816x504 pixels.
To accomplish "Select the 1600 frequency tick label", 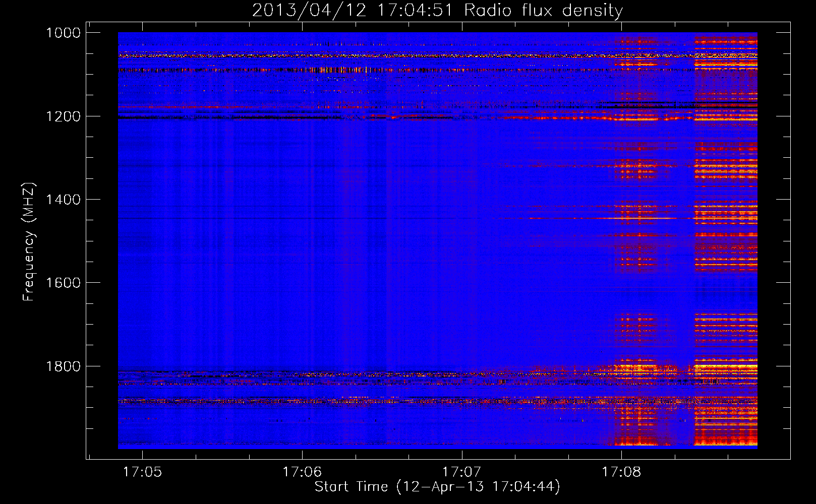I will pyautogui.click(x=64, y=283).
